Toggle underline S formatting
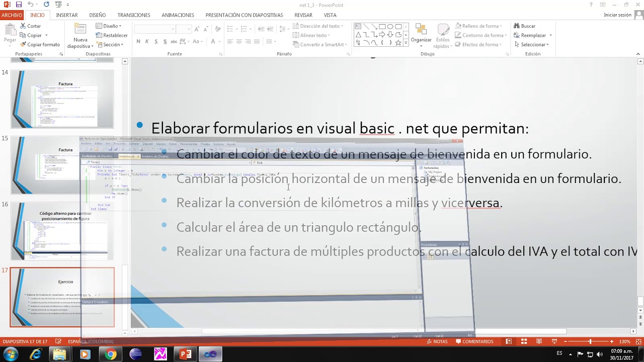This screenshot has height=362, width=644. 156,41
